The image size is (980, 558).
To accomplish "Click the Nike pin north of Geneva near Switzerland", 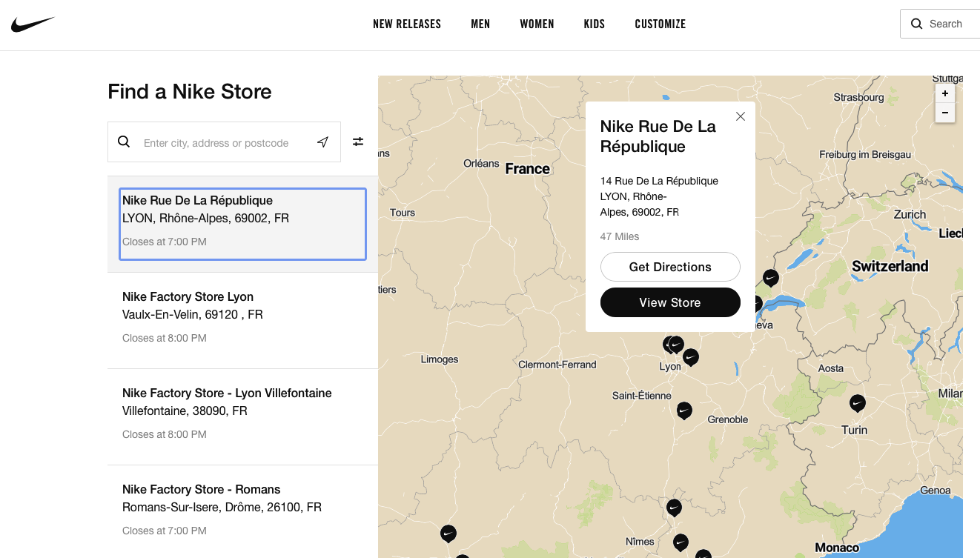I will [771, 278].
